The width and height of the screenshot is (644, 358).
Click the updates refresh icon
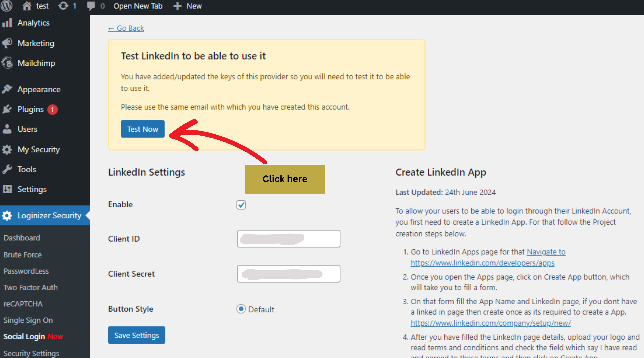coord(63,6)
